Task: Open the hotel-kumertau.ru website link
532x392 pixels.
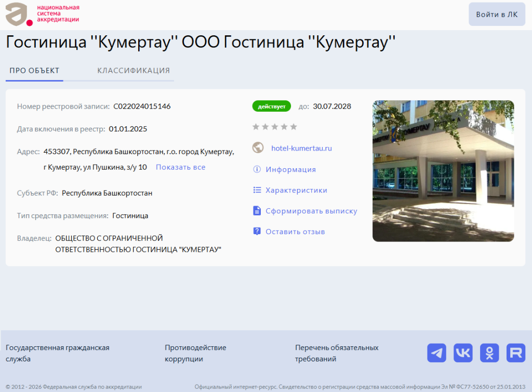Action: tap(301, 148)
